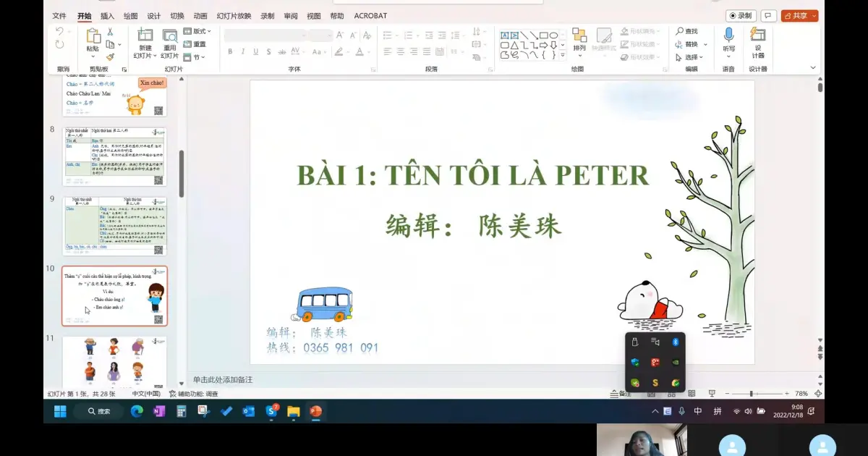The image size is (868, 456).
Task: Open File Explorer on the taskbar
Action: (293, 411)
